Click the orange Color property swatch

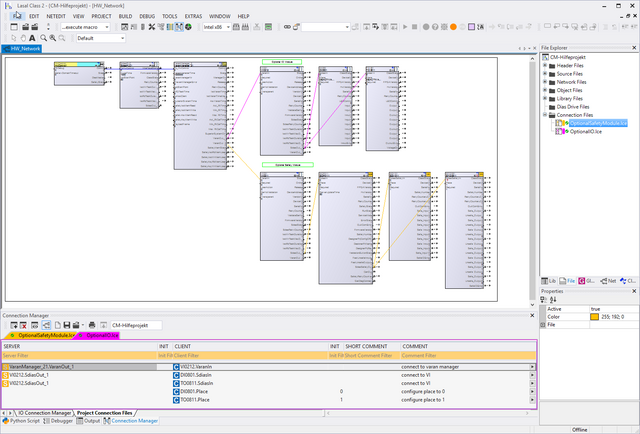click(x=595, y=317)
